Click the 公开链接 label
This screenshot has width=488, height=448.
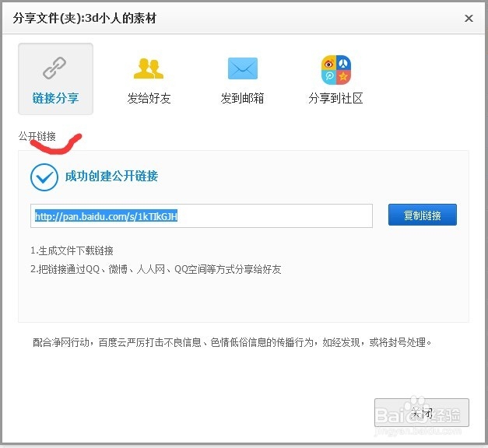pos(37,136)
